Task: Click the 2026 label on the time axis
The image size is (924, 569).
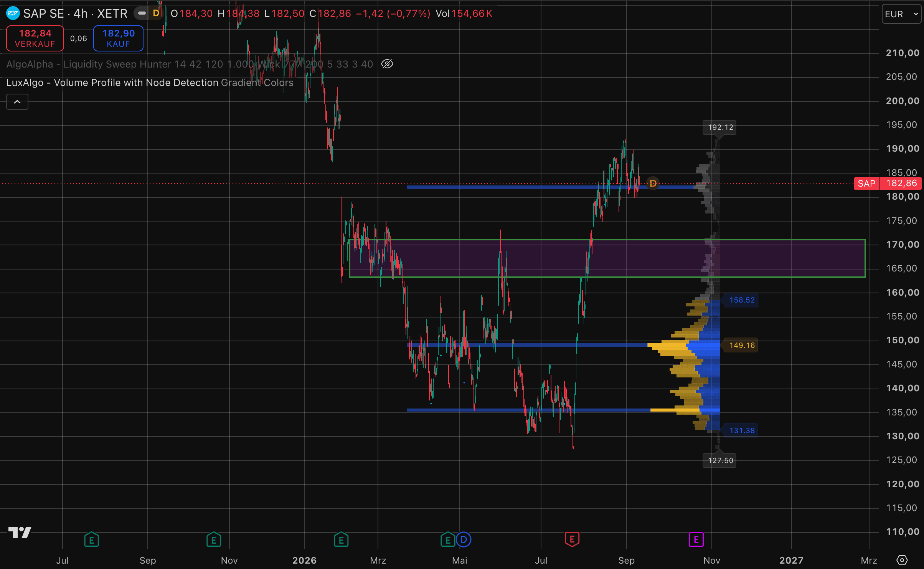Action: click(304, 560)
